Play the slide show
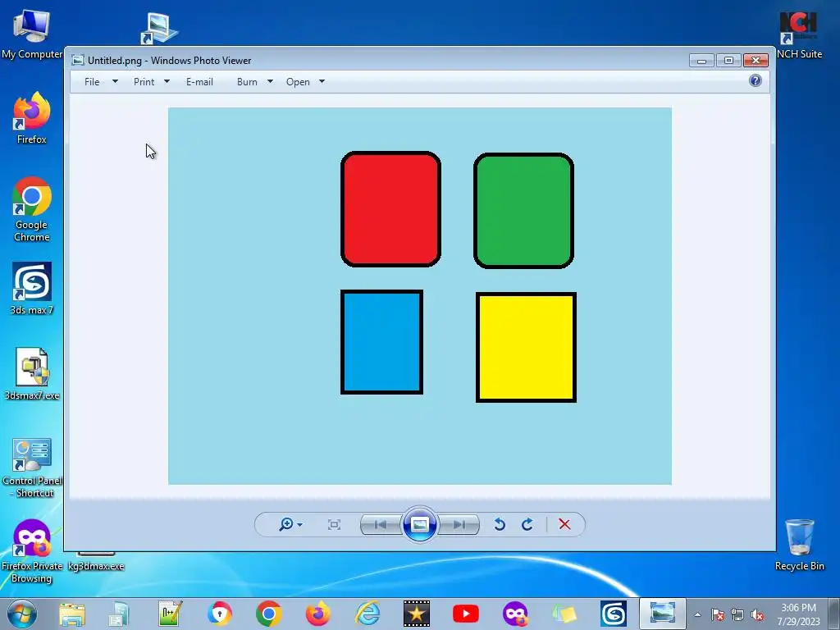Viewport: 840px width, 630px height. point(419,524)
